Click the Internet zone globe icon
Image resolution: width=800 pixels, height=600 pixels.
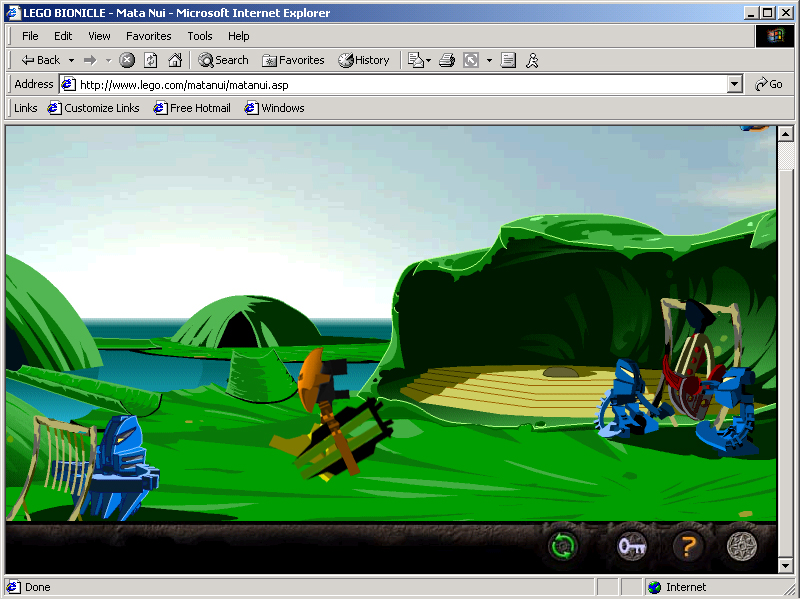point(654,587)
